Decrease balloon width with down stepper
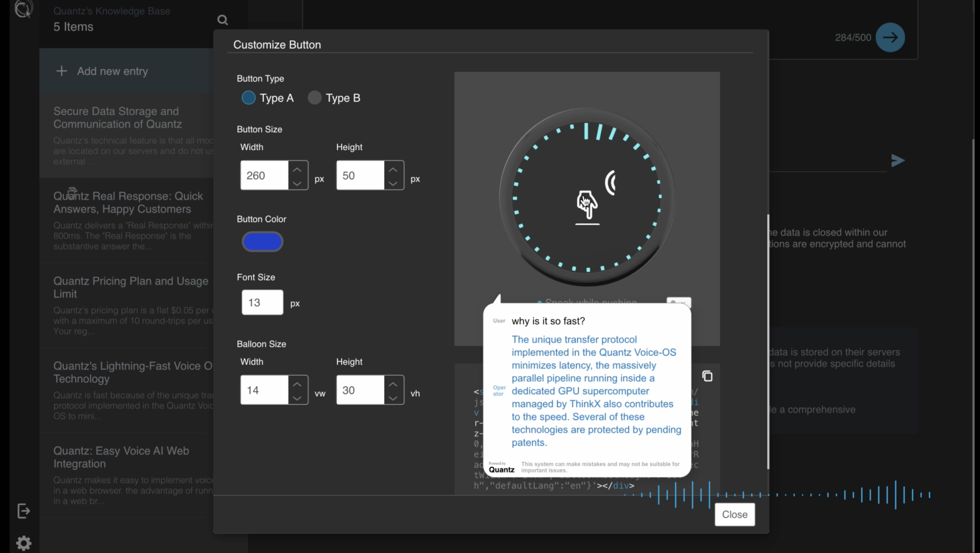The height and width of the screenshot is (553, 980). click(x=297, y=398)
